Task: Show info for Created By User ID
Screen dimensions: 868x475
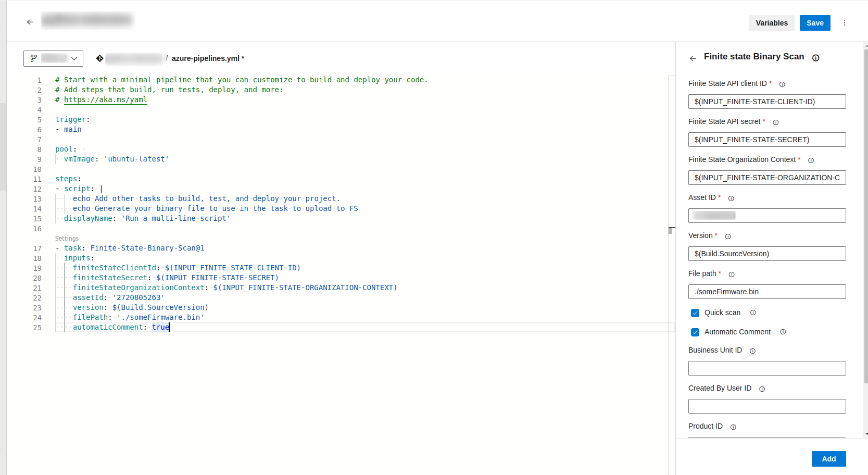Action: [762, 389]
